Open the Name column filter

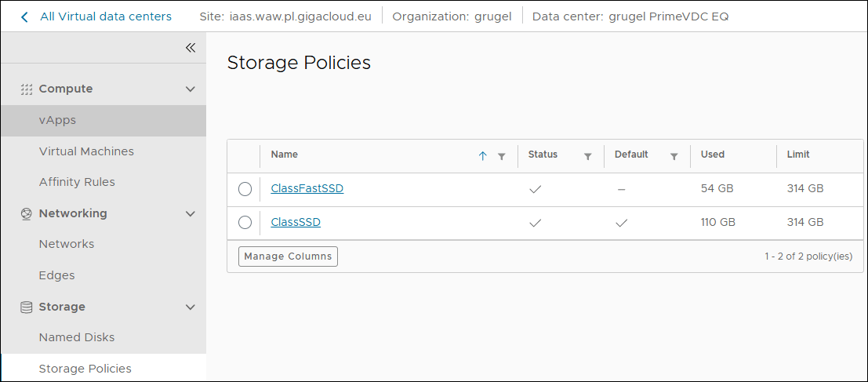[x=502, y=156]
